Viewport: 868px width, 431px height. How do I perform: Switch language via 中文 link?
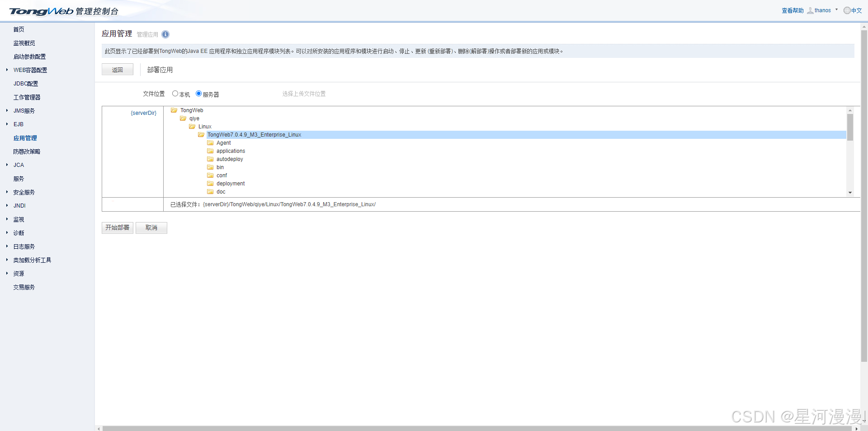[x=857, y=10]
